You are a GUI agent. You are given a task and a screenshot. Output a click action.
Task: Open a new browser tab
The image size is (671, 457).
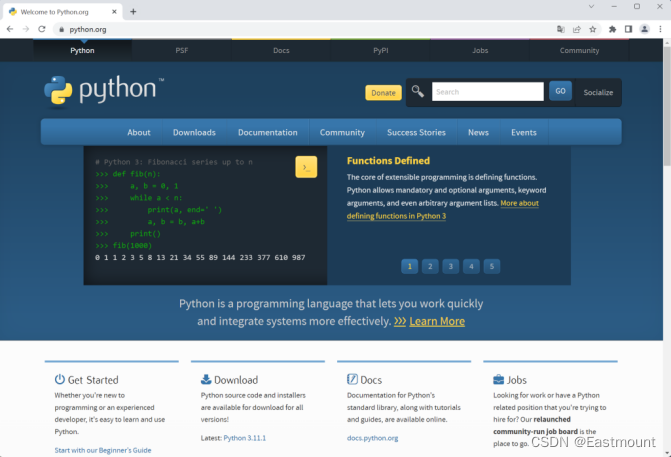pos(133,12)
